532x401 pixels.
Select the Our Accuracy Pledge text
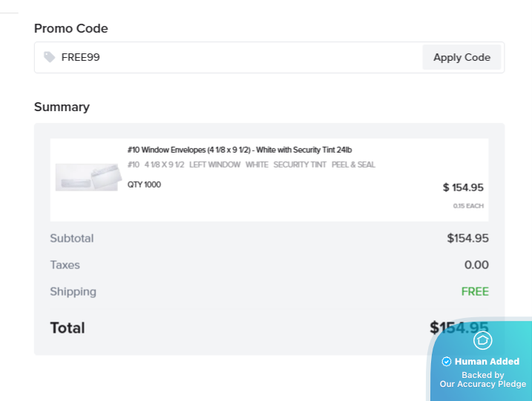pos(482,384)
